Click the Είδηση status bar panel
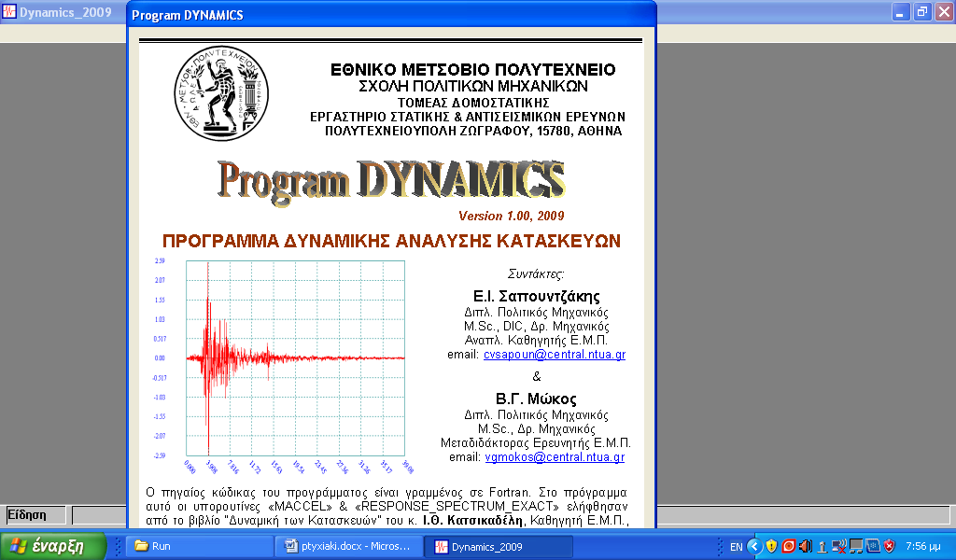The height and width of the screenshot is (560, 956). (x=35, y=515)
